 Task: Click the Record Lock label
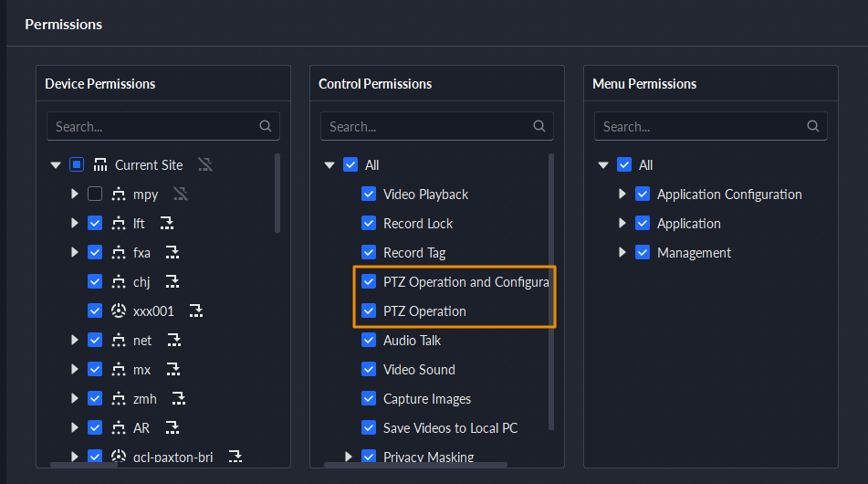pyautogui.click(x=418, y=224)
